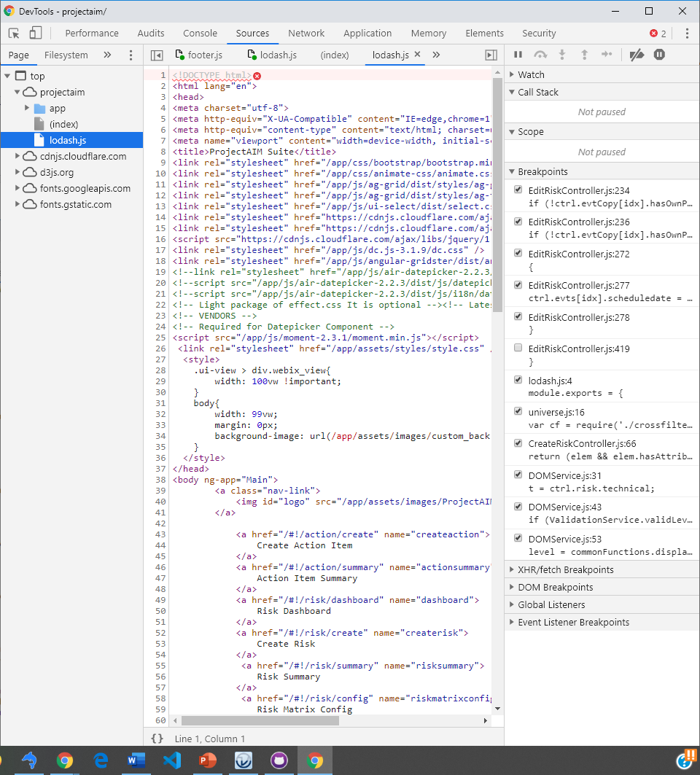The width and height of the screenshot is (700, 775).
Task: Open the footer.js editor tab
Action: pyautogui.click(x=199, y=55)
